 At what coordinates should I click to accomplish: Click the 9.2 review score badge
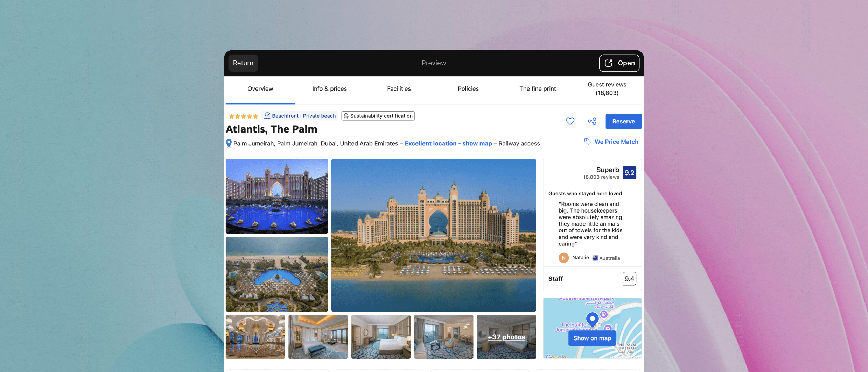629,173
